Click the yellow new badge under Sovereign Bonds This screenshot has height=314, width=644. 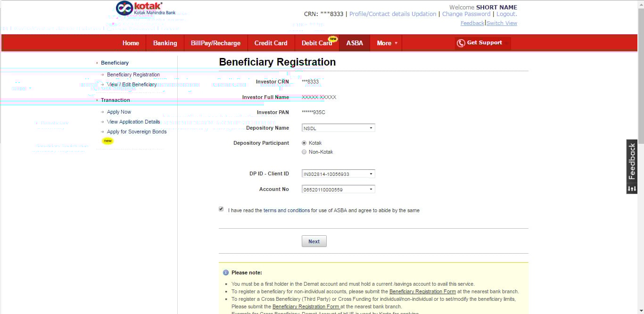pos(108,141)
